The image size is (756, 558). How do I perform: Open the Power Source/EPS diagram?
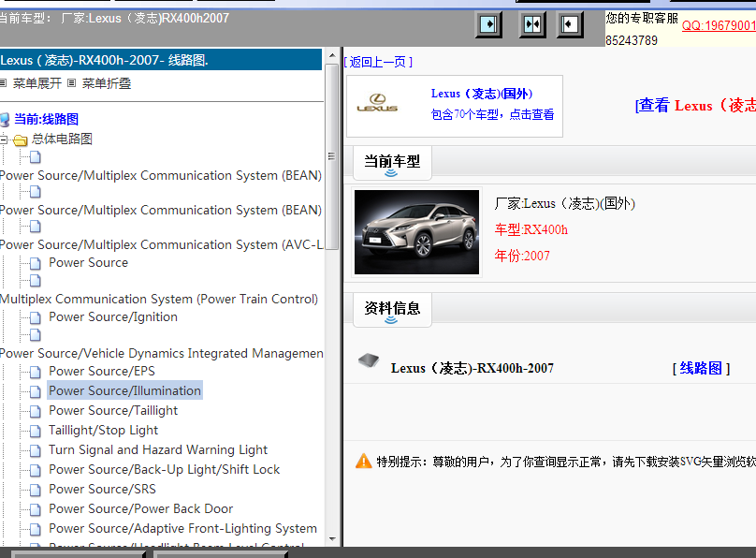pos(102,371)
